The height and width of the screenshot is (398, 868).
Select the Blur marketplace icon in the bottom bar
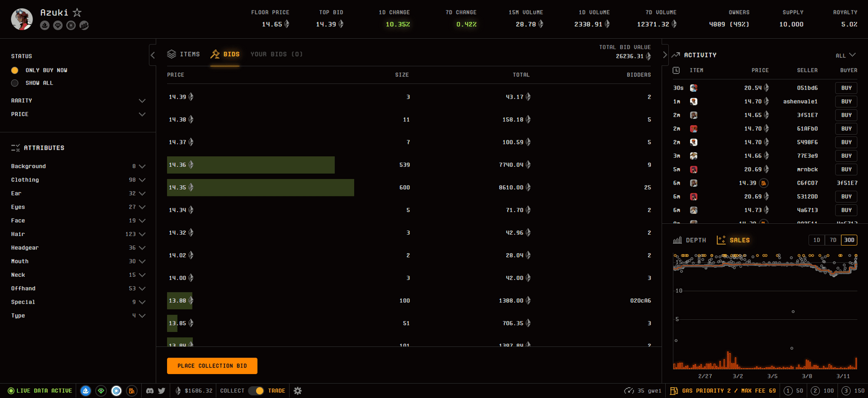[132, 391]
